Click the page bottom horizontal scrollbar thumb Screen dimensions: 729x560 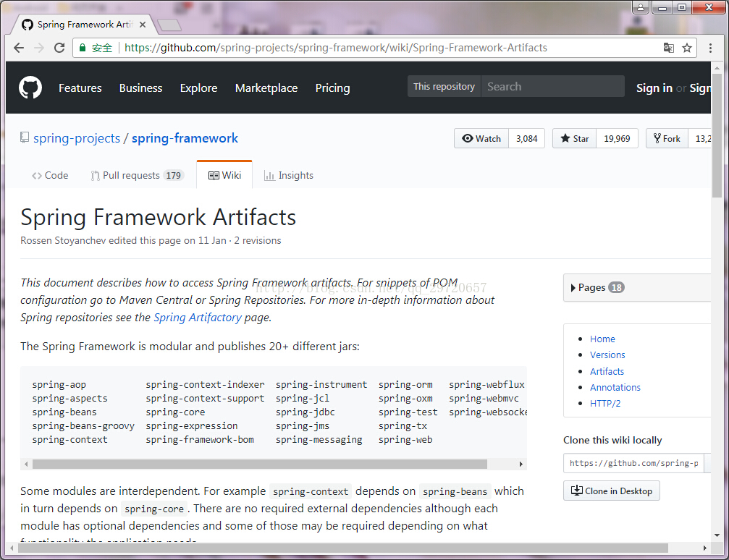[343, 548]
